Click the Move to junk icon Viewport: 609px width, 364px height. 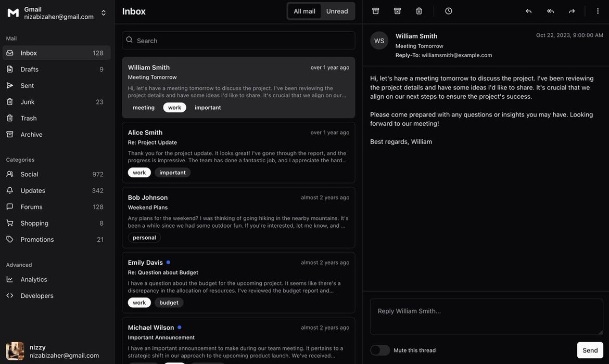[397, 11]
